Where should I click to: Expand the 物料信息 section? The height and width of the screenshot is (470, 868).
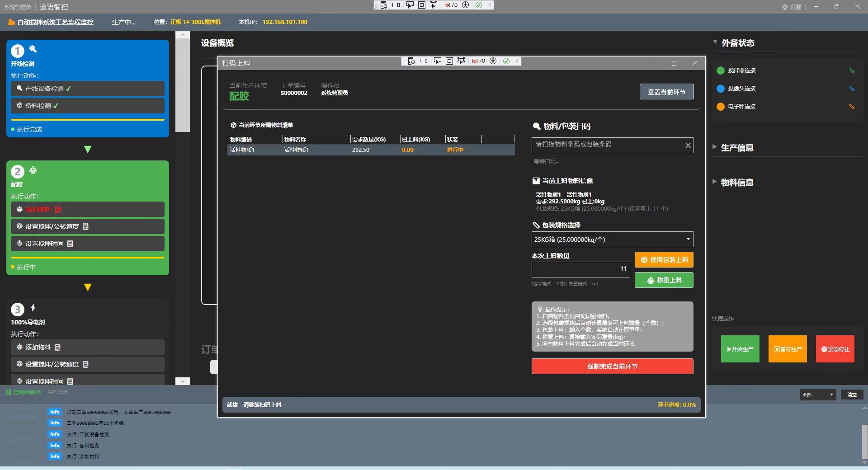(x=715, y=182)
